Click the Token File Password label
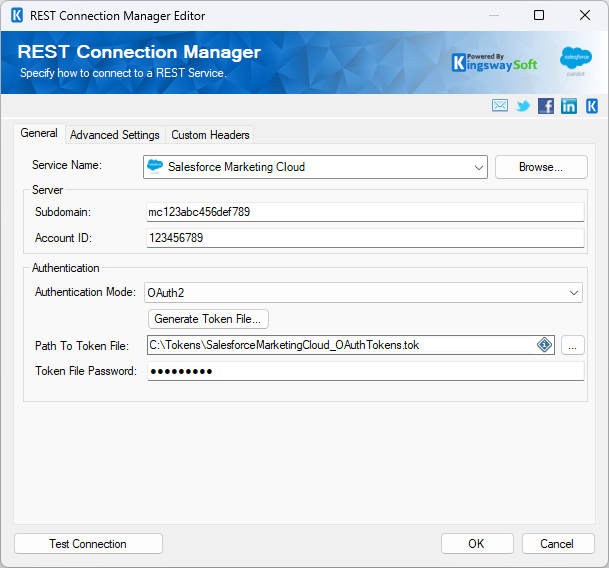The height and width of the screenshot is (568, 609). point(86,371)
